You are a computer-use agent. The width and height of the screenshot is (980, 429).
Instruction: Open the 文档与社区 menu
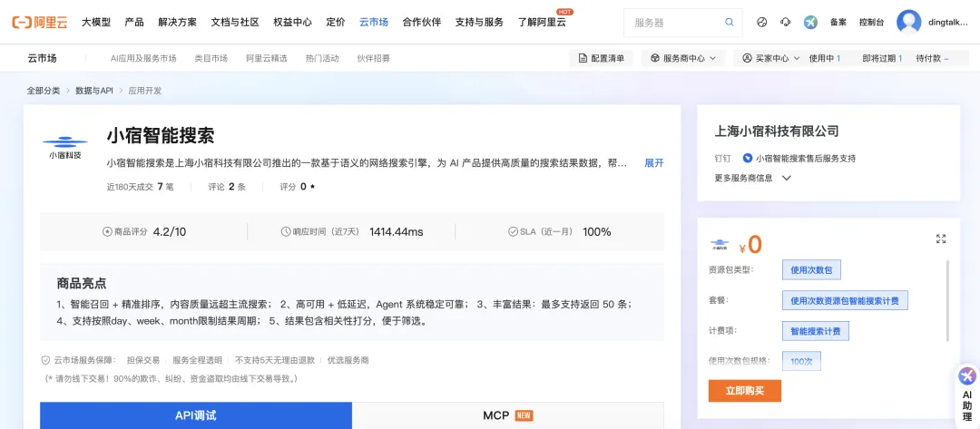[x=235, y=23]
